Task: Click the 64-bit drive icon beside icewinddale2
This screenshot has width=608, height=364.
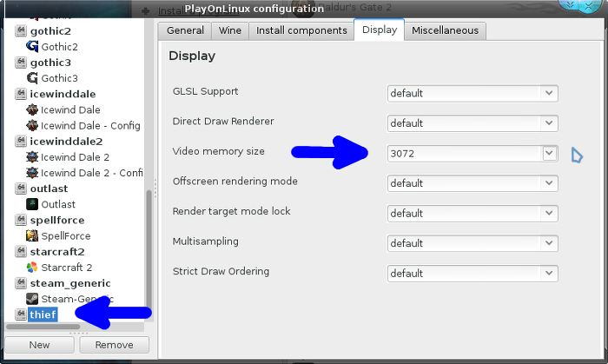Action: tap(21, 141)
